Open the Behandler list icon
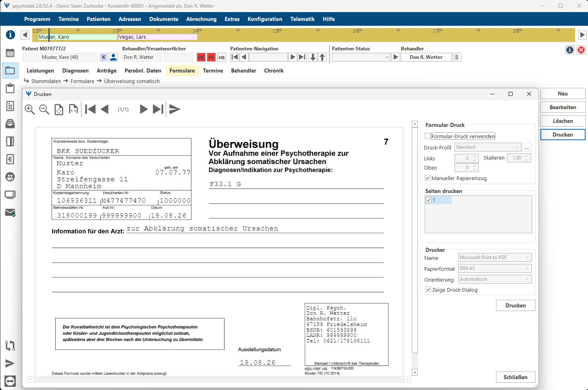 457,57
